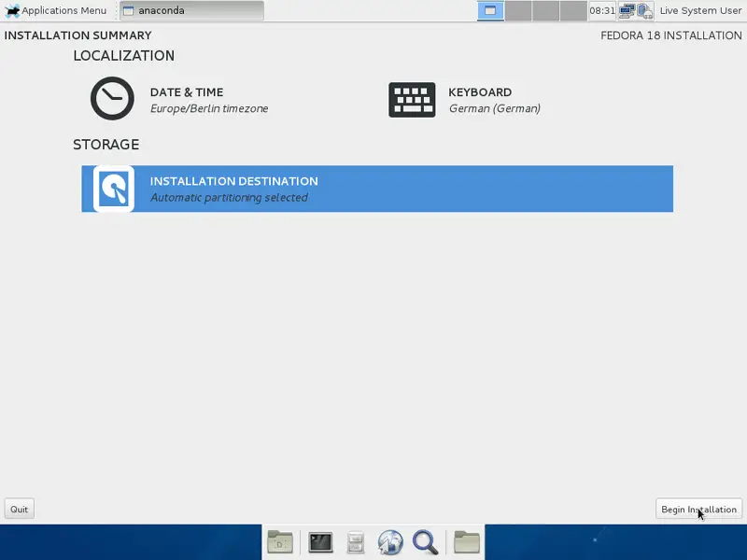Open the application finder magnifier icon
This screenshot has width=747, height=560.
tap(426, 542)
